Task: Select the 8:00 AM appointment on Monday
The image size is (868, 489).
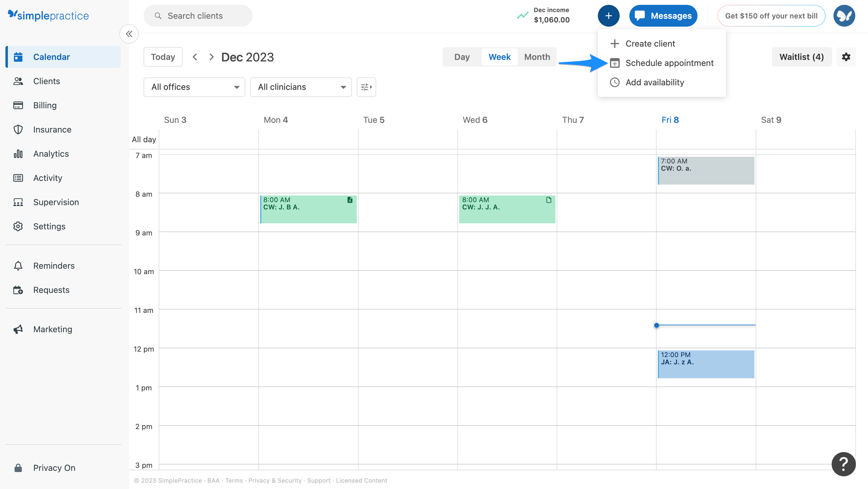Action: pos(308,209)
